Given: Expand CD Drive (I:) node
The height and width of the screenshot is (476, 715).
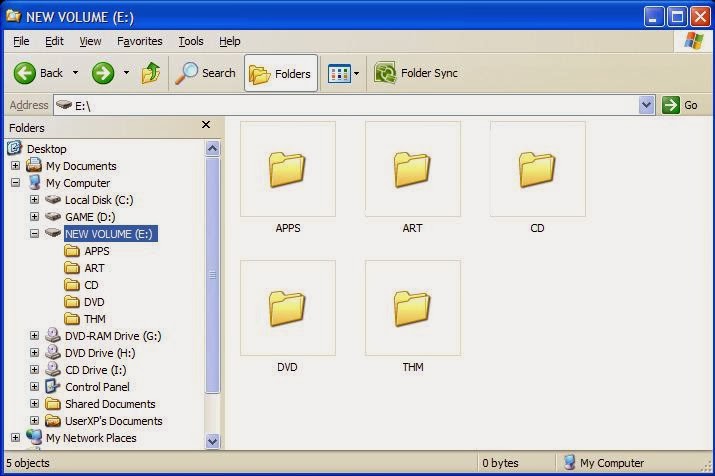Looking at the screenshot, I should coord(34,369).
